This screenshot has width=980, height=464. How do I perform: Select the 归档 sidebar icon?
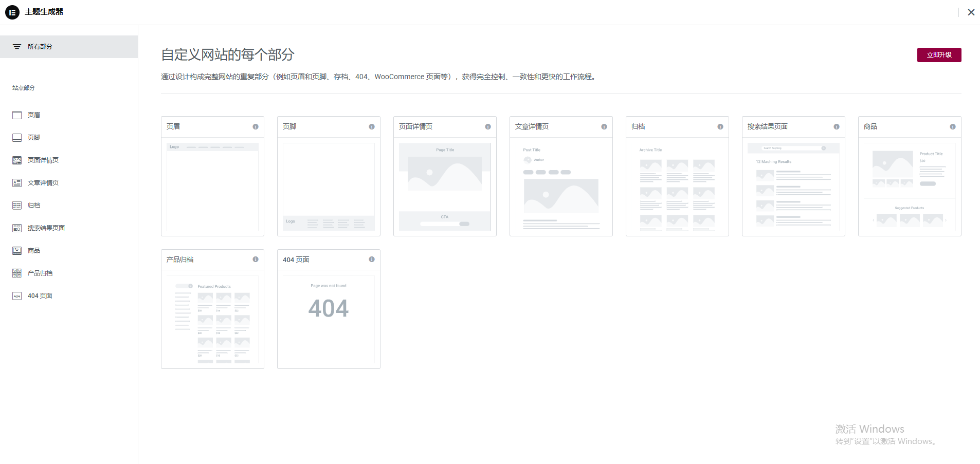point(17,205)
